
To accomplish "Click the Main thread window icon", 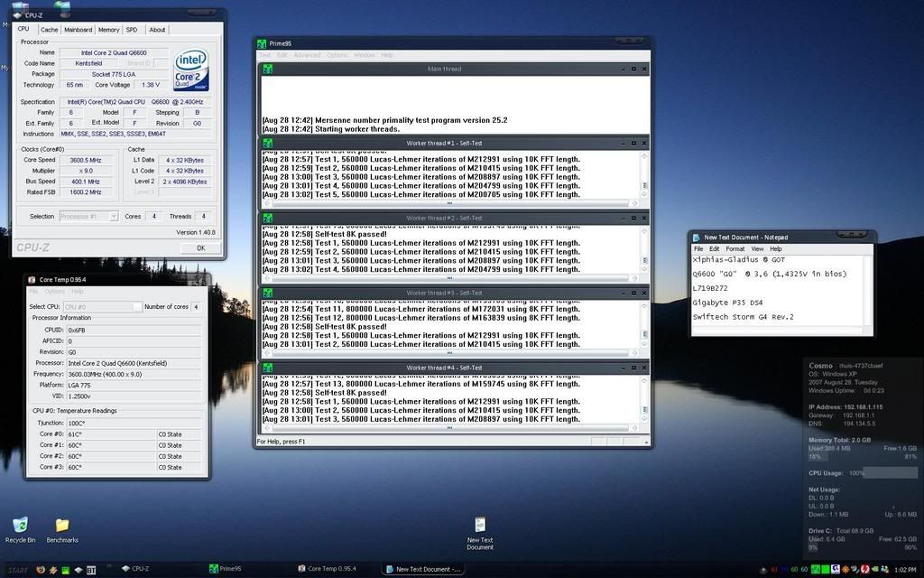I will 267,69.
